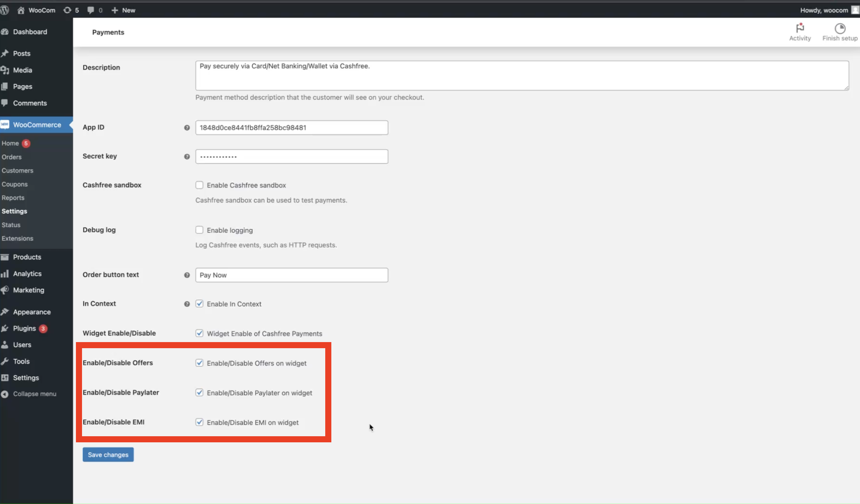860x504 pixels.
Task: Toggle the Enable logging checkbox
Action: coord(199,230)
